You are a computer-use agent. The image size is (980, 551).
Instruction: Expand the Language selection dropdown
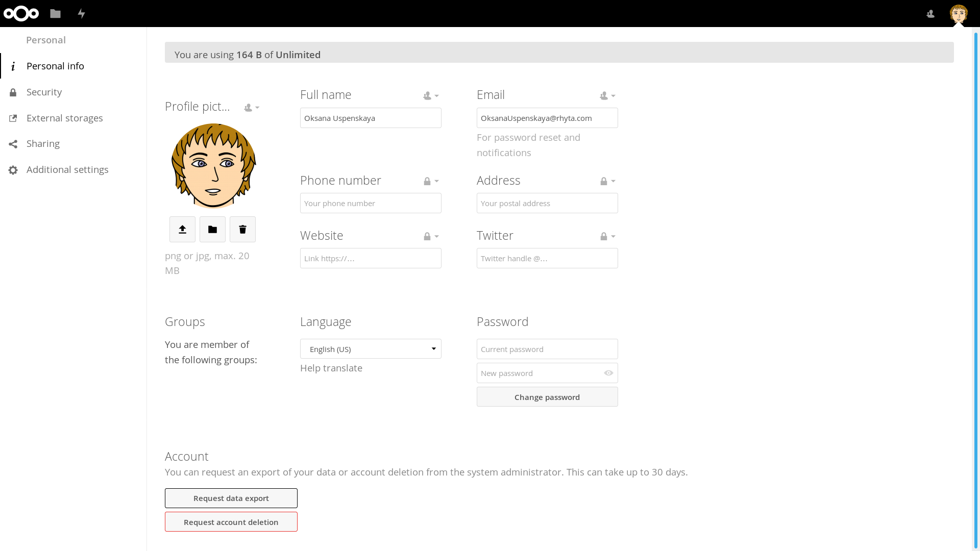click(x=371, y=349)
